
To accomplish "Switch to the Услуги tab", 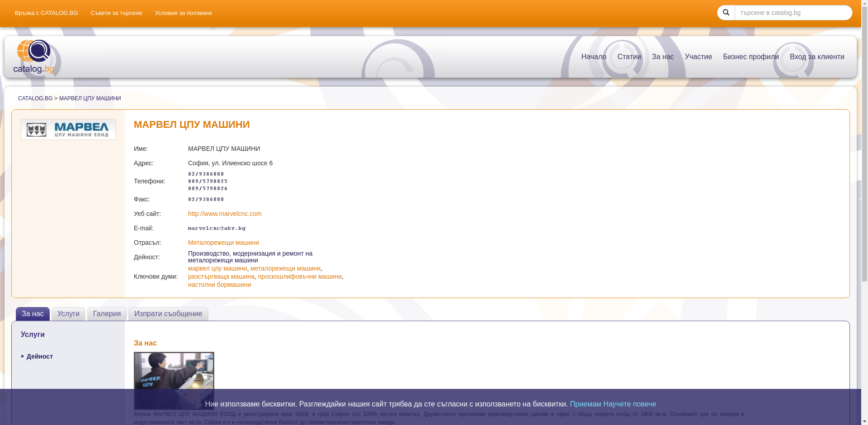I will click(68, 314).
